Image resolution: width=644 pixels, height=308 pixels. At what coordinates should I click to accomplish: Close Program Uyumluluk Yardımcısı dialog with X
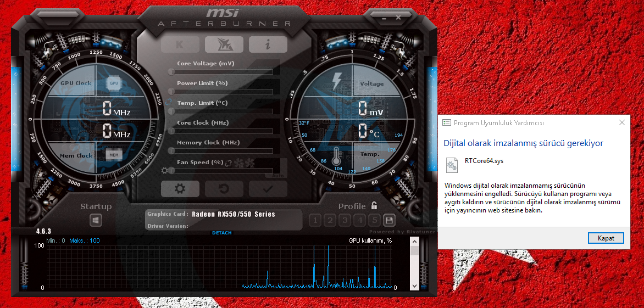pyautogui.click(x=622, y=122)
